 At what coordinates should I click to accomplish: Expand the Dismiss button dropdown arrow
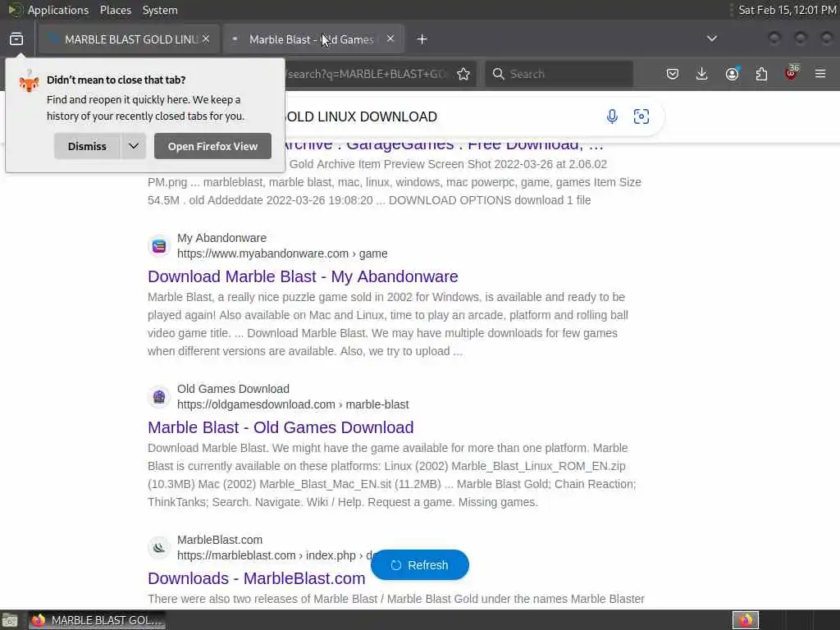point(134,146)
